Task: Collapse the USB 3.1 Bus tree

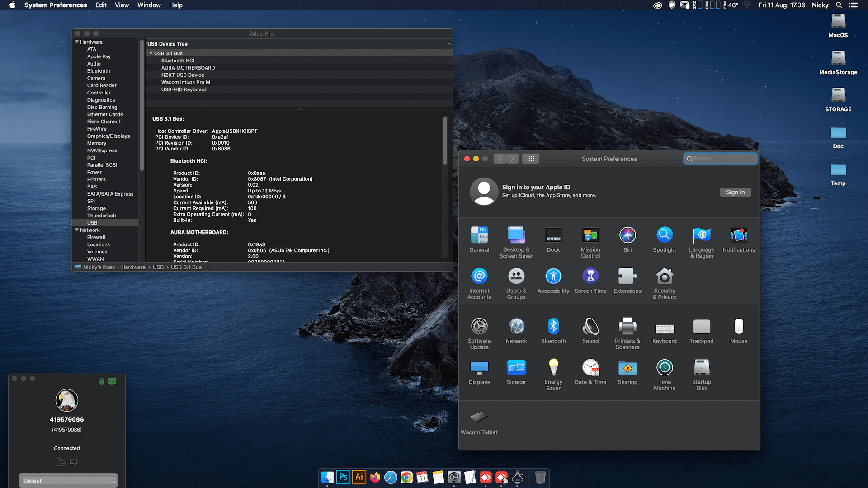Action: (x=151, y=53)
